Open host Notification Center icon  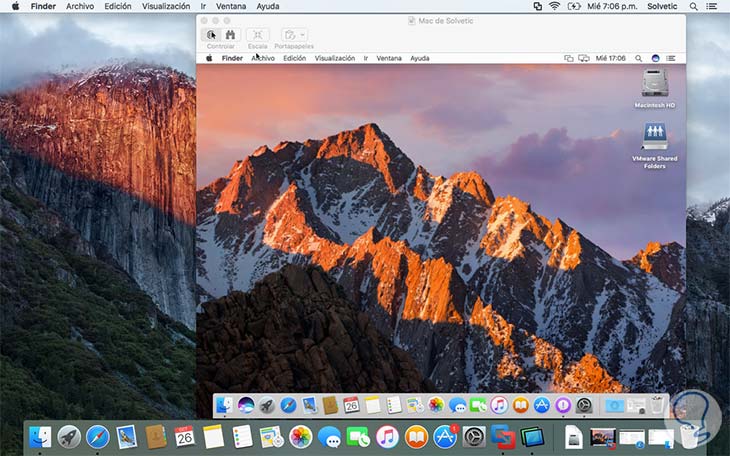coord(711,6)
